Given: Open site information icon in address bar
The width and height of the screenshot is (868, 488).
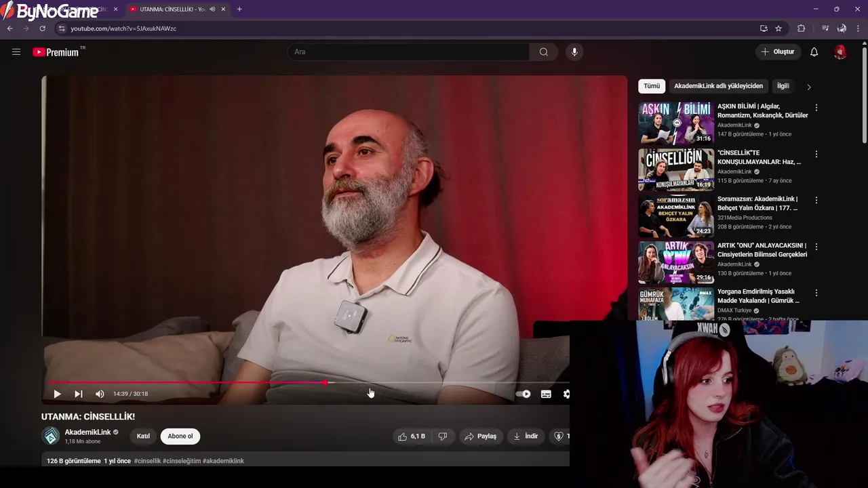Looking at the screenshot, I should (x=61, y=28).
